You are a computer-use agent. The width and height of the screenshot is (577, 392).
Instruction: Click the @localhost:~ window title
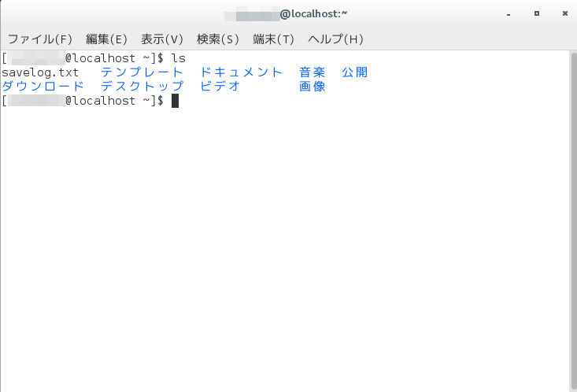313,14
